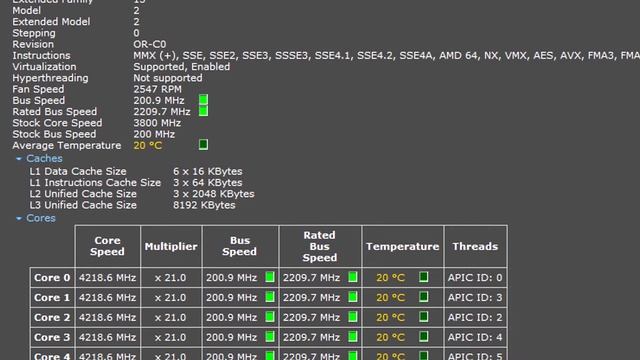Click Core 1 temperature indicator square

tap(424, 297)
